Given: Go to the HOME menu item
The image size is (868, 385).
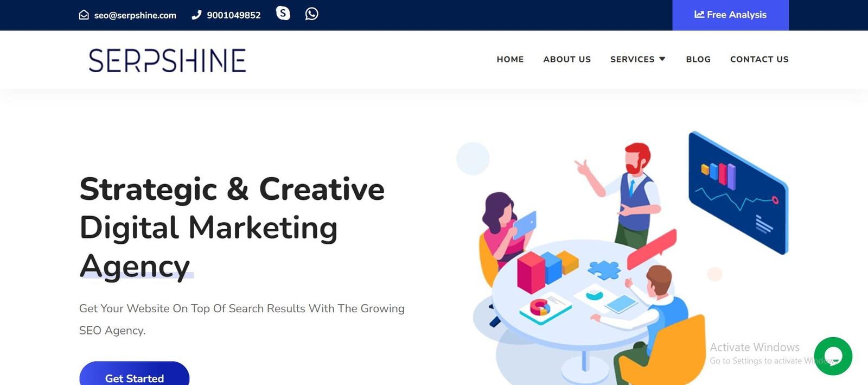Looking at the screenshot, I should click(x=510, y=59).
